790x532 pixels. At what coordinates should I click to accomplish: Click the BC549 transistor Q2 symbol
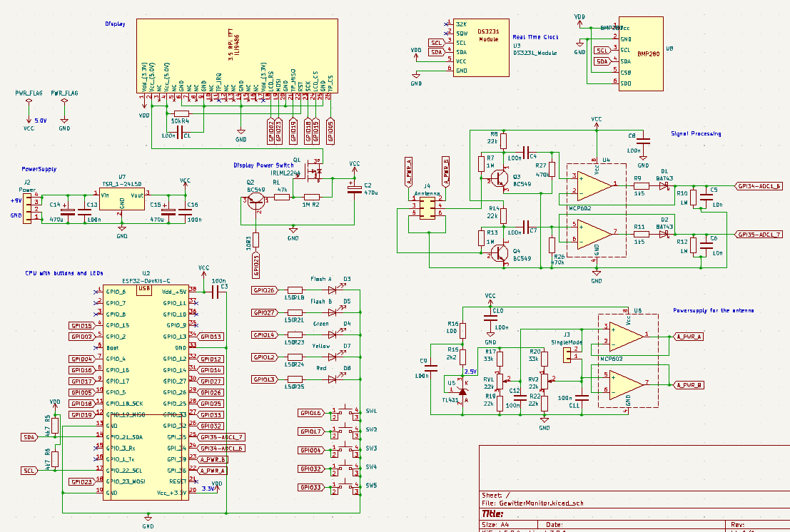pos(256,200)
